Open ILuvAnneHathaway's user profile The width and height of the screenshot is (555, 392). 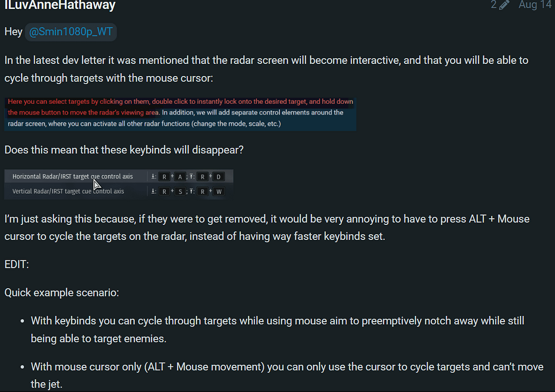pos(60,6)
